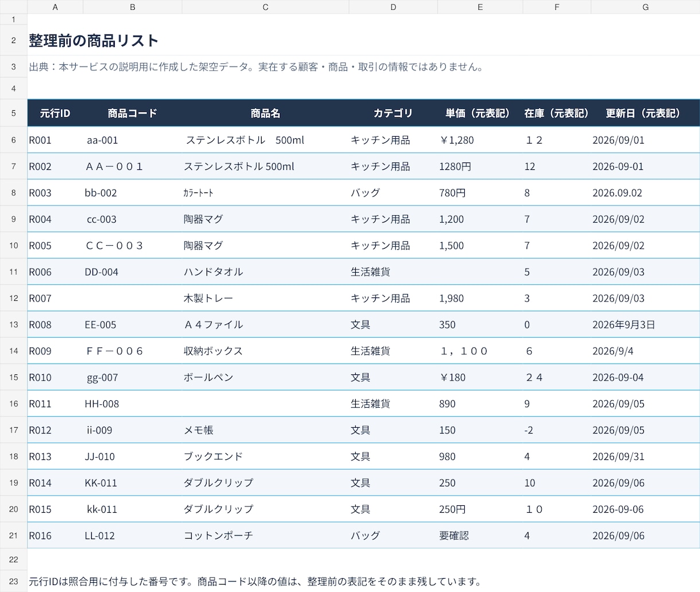Image resolution: width=700 pixels, height=592 pixels.
Task: Select the 在庫（元表記） header cell
Action: tap(557, 113)
